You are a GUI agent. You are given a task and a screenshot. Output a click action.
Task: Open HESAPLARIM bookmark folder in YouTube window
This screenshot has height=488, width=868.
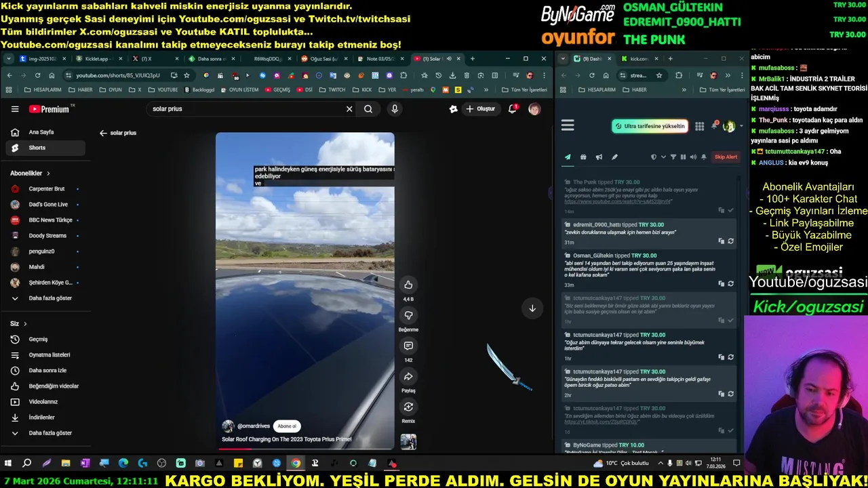[43, 90]
